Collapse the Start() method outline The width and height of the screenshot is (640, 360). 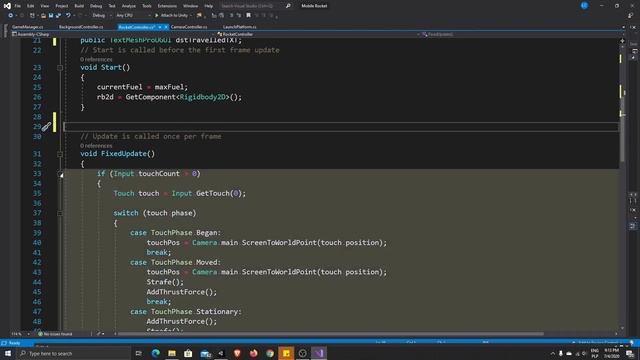click(60, 67)
